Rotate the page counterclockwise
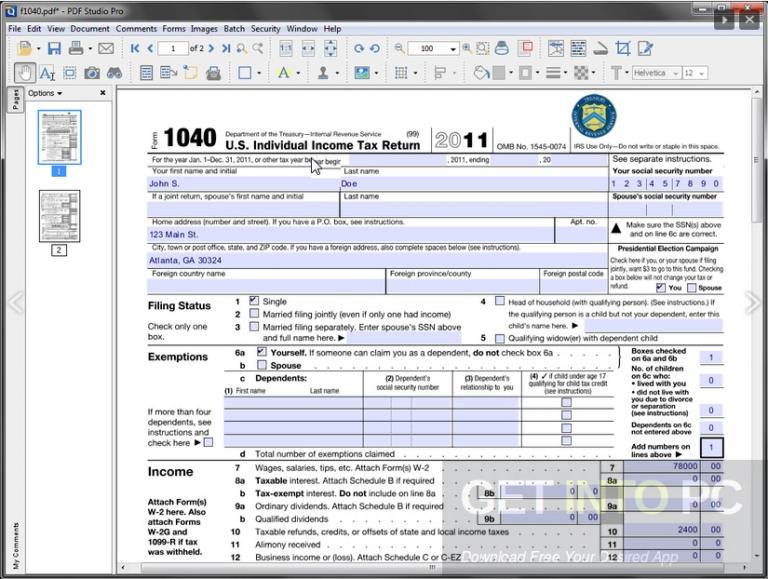The image size is (768, 579). pyautogui.click(x=375, y=48)
